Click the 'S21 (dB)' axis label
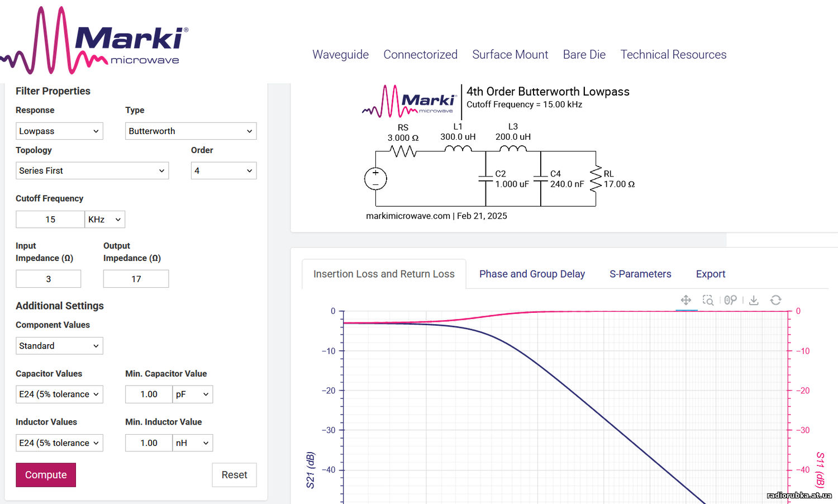The height and width of the screenshot is (504, 838). tap(311, 470)
